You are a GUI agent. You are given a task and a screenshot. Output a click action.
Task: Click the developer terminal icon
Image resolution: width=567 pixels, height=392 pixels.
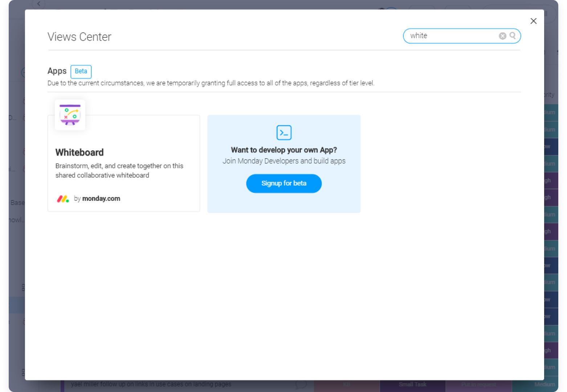pyautogui.click(x=284, y=132)
